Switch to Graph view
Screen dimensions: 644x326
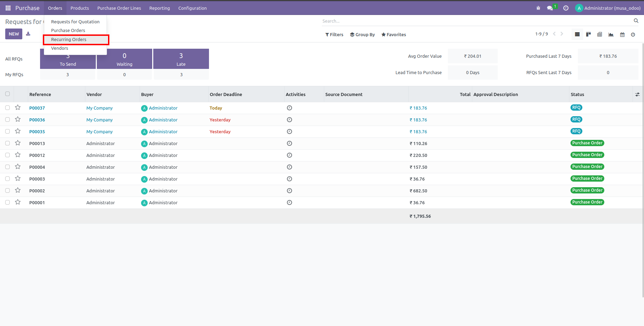[611, 34]
